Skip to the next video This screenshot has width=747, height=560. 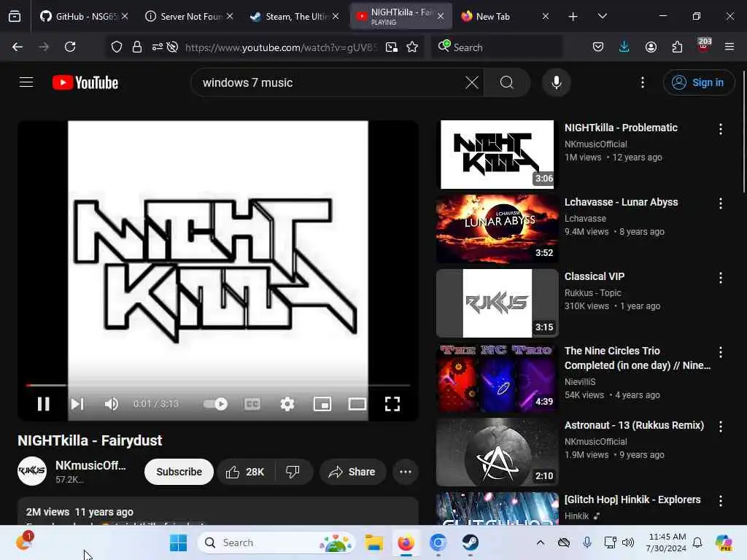point(77,404)
